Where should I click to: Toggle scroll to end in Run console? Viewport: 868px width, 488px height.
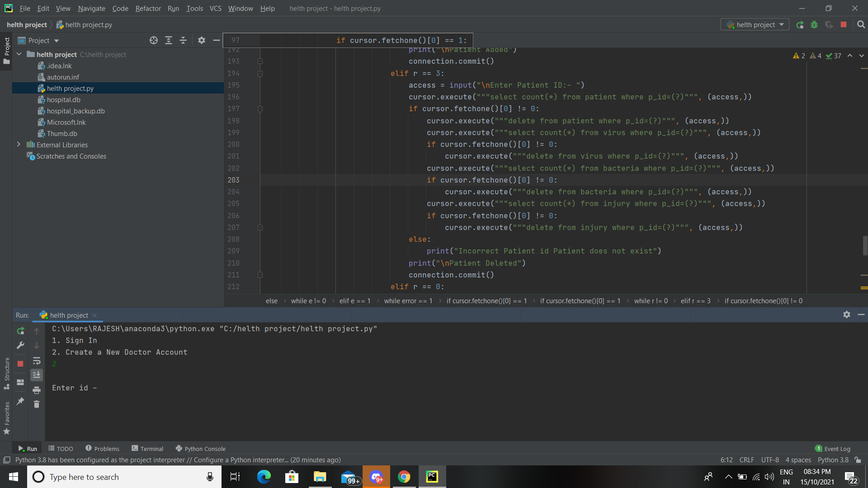pos(37,375)
